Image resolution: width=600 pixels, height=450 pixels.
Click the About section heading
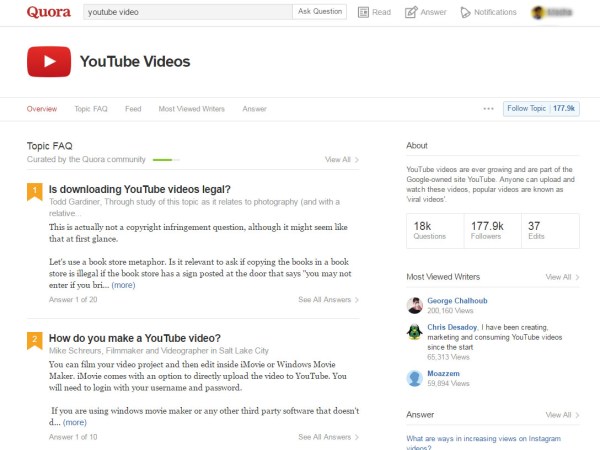click(x=417, y=145)
